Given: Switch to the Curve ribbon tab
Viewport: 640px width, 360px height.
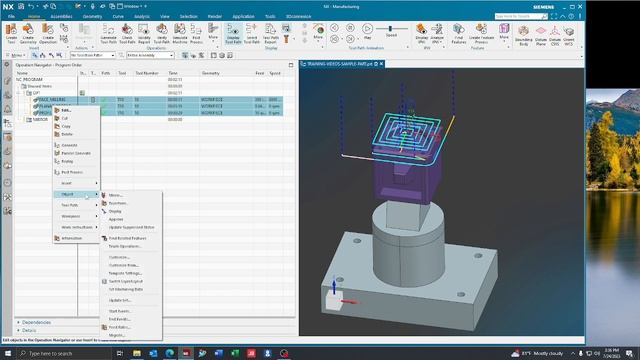Looking at the screenshot, I should tap(118, 16).
